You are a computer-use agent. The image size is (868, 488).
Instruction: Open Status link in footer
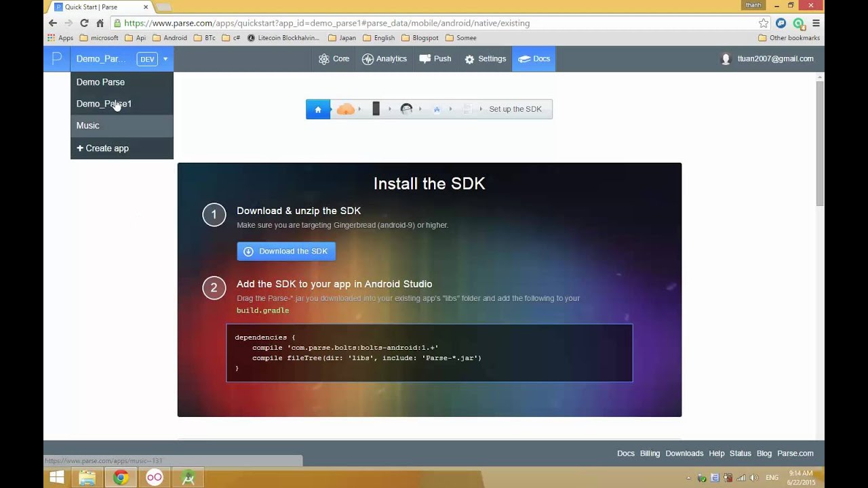click(741, 453)
